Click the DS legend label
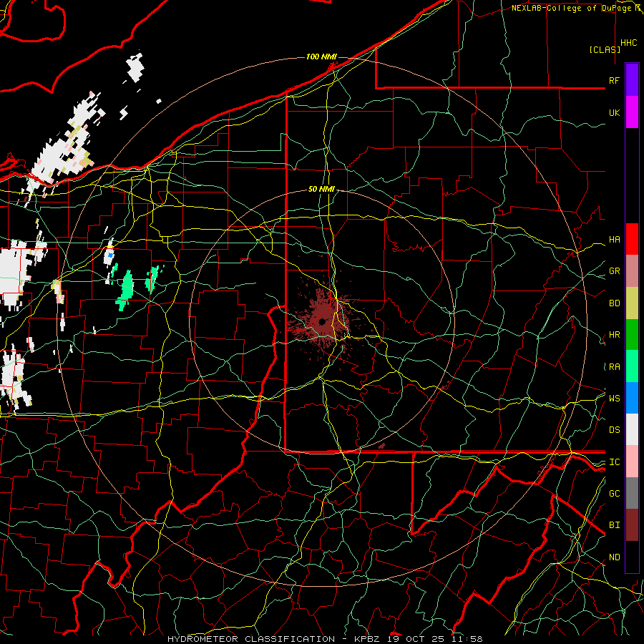Viewport: 644px width, 644px height. tap(615, 430)
